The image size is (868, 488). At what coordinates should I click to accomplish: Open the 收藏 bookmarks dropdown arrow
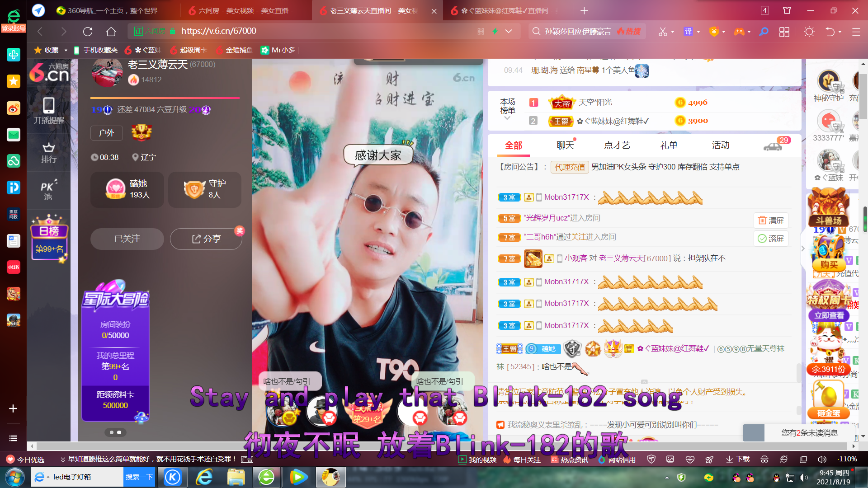[x=66, y=50]
